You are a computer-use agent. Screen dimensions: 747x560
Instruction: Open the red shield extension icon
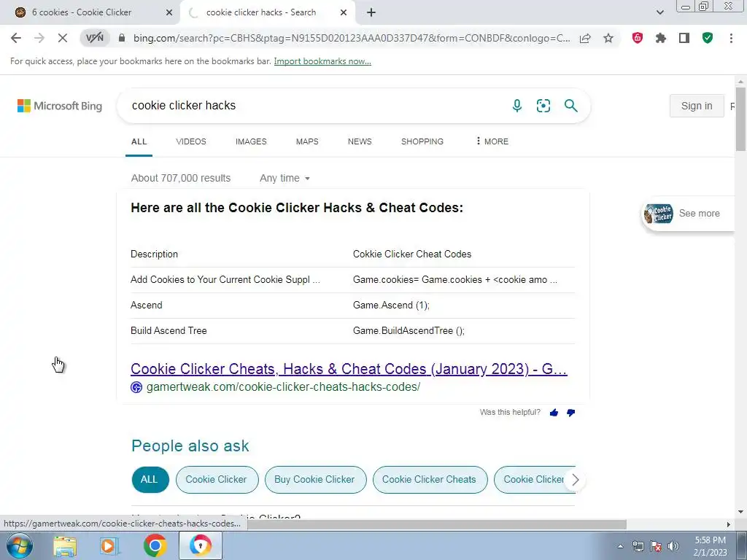638,38
